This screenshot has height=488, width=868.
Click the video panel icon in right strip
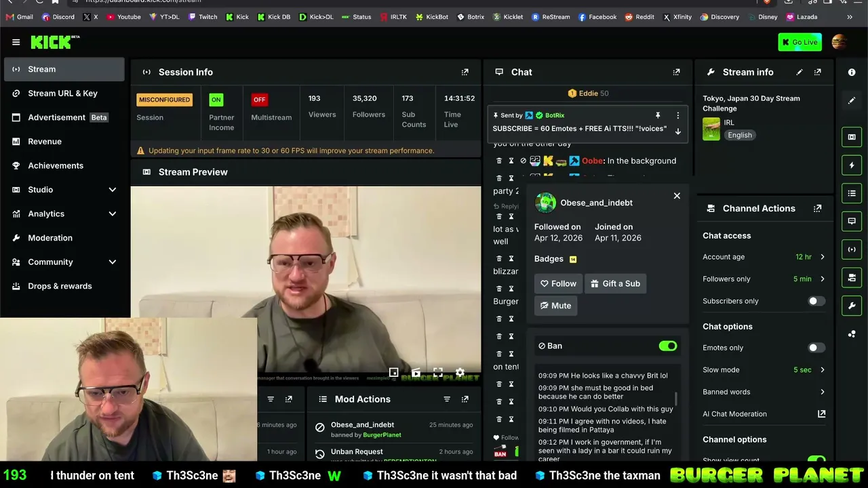(x=852, y=137)
